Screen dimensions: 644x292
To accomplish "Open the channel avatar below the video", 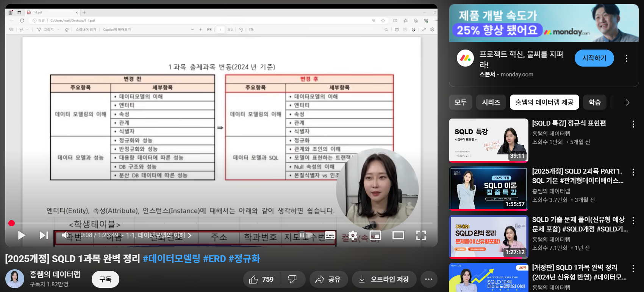I will 15,279.
